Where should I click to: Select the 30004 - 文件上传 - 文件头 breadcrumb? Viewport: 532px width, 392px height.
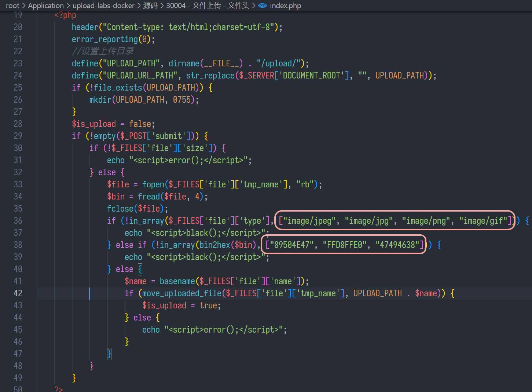(x=208, y=6)
